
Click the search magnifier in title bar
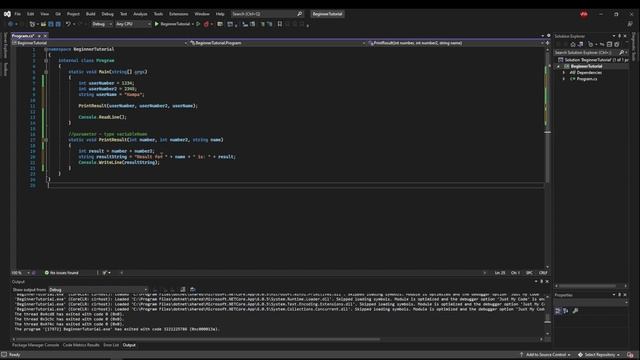pos(300,14)
